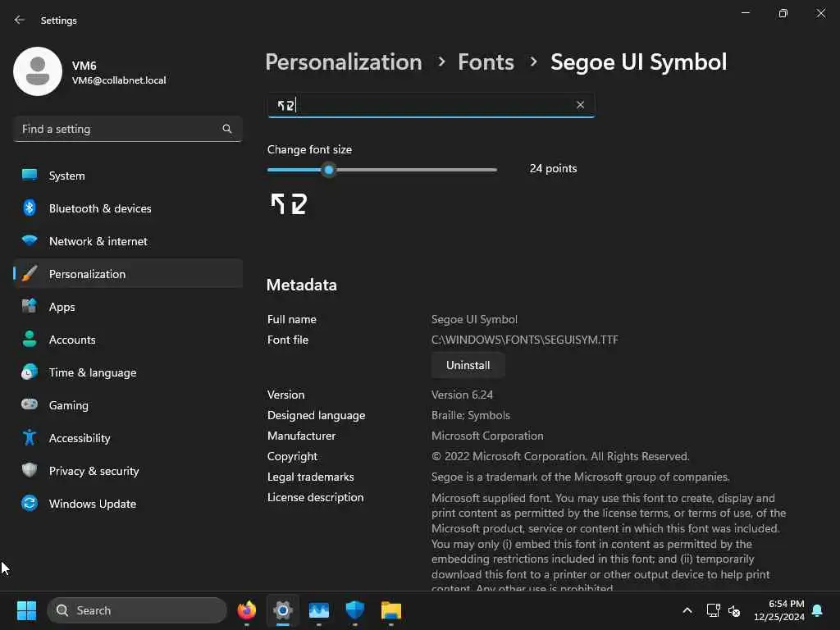Image resolution: width=840 pixels, height=630 pixels.
Task: Clear the font preview text with X
Action: (x=580, y=105)
